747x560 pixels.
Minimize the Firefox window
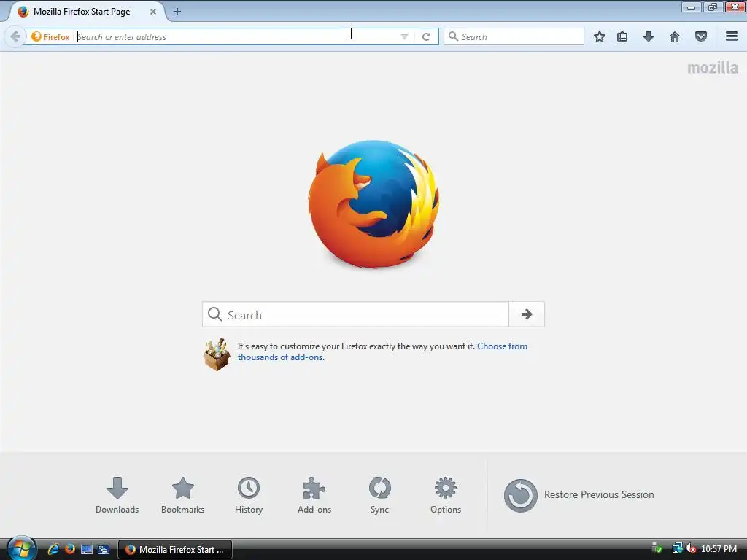691,7
